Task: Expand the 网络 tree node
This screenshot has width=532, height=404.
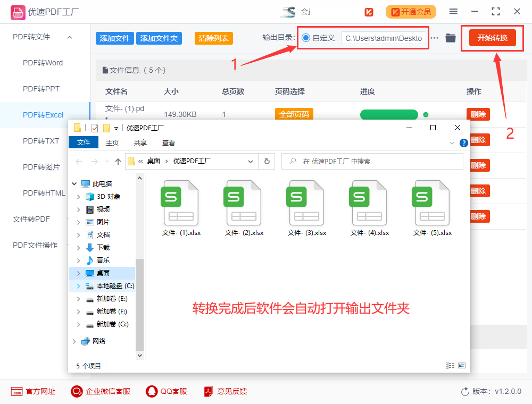Action: point(73,341)
